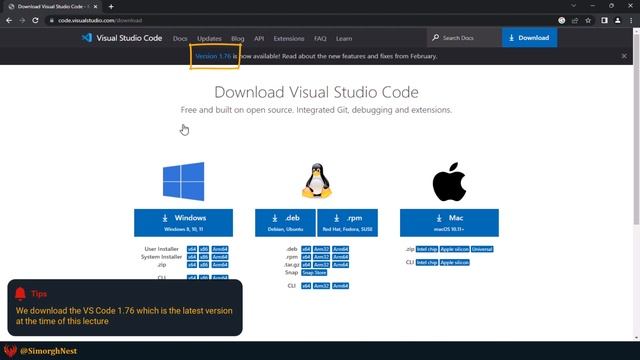Click x64 for Linux CLI

306,286
